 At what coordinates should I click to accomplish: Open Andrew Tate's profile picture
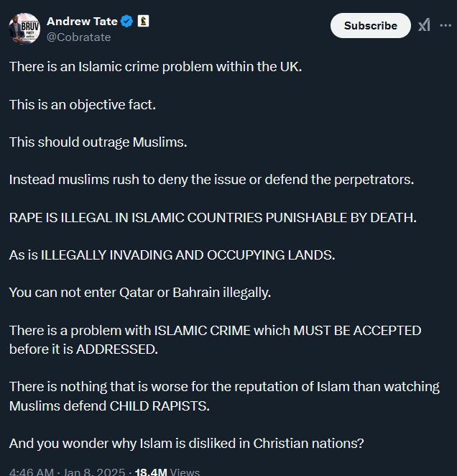(24, 28)
